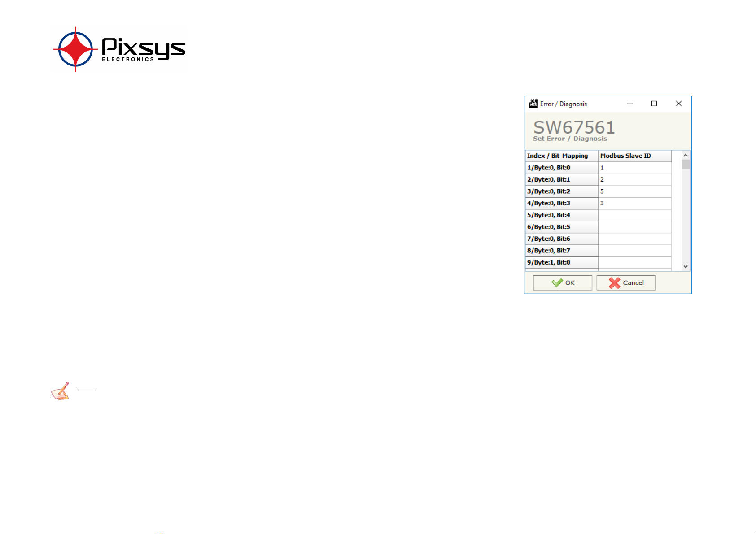The image size is (756, 534).
Task: Click empty Slave ID cell for 7/Byte:0, Bit:6
Action: (635, 239)
